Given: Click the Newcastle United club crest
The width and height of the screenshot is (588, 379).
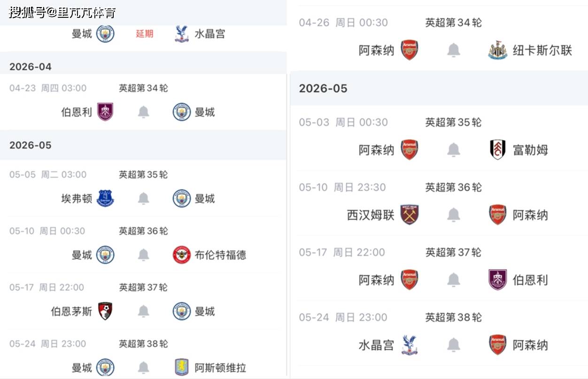Looking at the screenshot, I should (497, 50).
